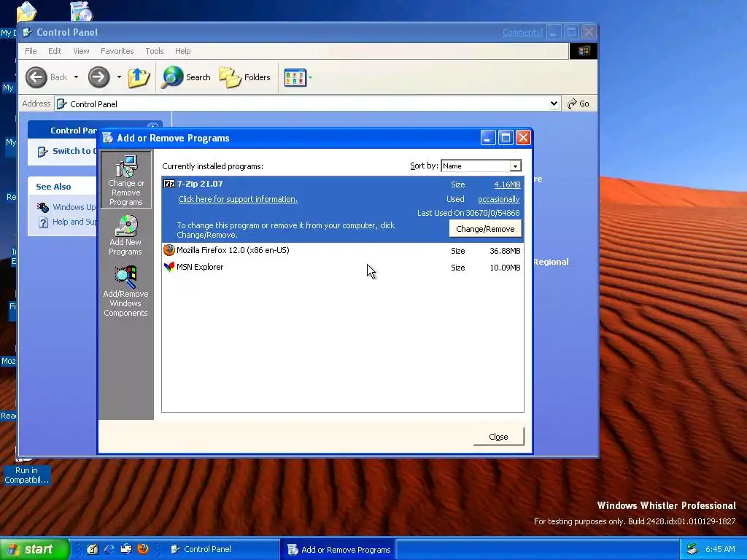Select Change or Remove Programs sidebar icon
The height and width of the screenshot is (560, 747).
[x=126, y=180]
